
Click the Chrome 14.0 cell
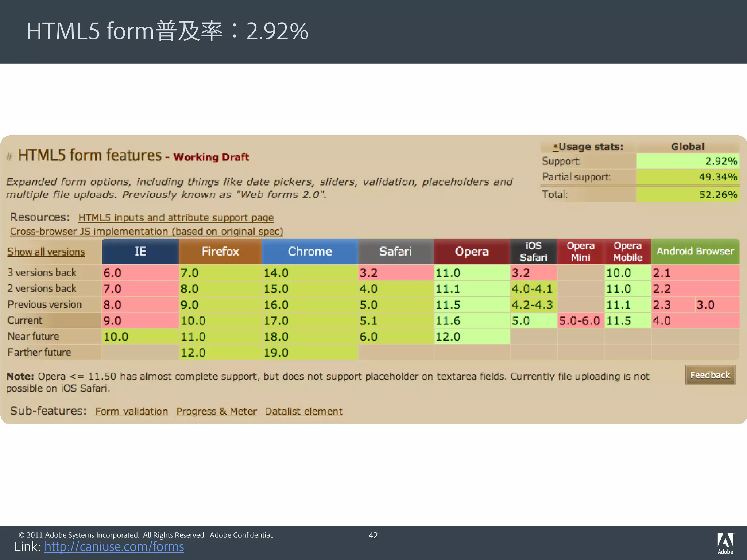[310, 273]
